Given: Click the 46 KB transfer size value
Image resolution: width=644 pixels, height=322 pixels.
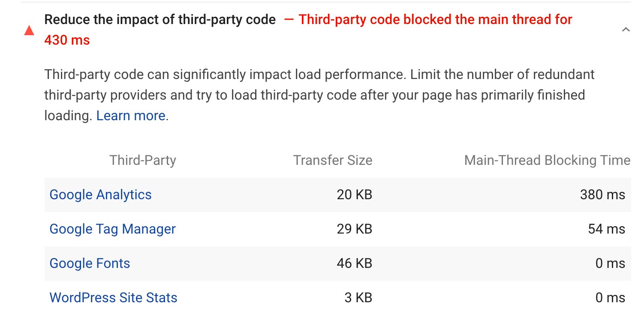Looking at the screenshot, I should click(355, 263).
